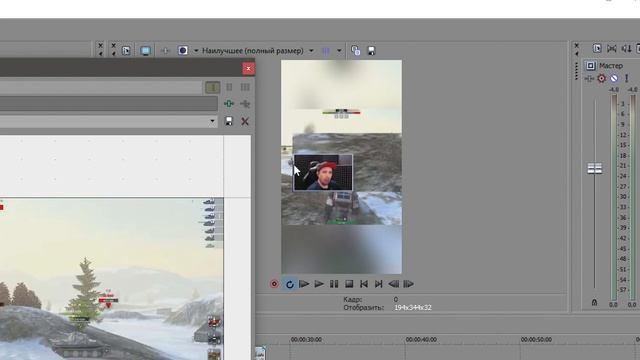Go to start with skip-back button
The width and height of the screenshot is (640, 360).
click(364, 284)
